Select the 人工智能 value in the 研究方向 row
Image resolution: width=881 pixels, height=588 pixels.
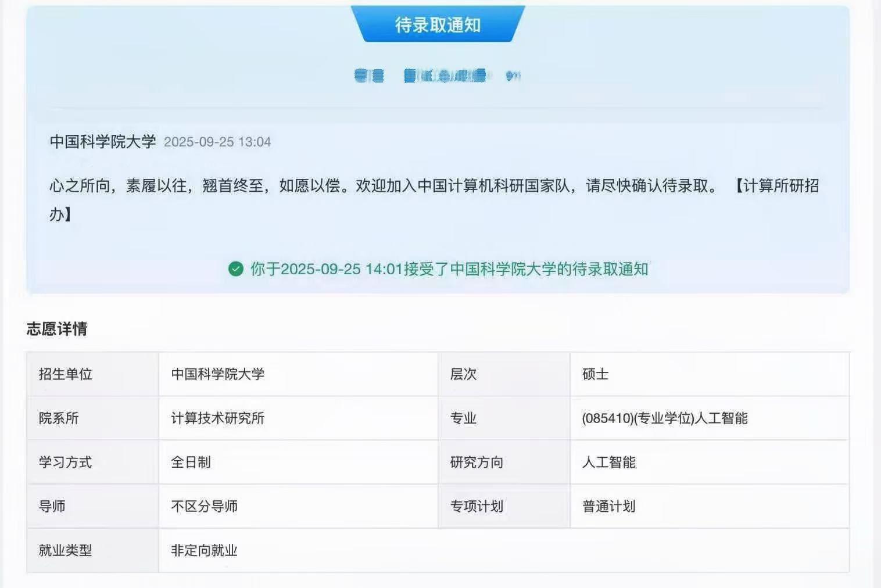point(710,462)
